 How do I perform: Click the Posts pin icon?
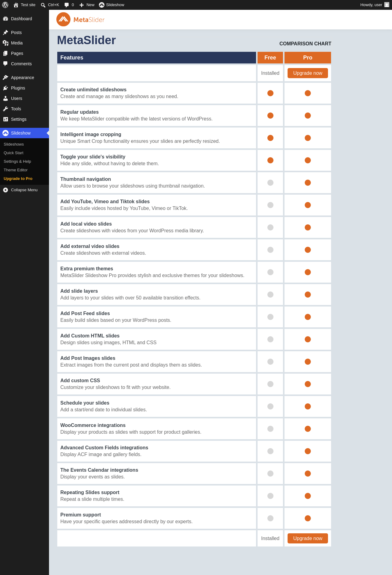(6, 32)
